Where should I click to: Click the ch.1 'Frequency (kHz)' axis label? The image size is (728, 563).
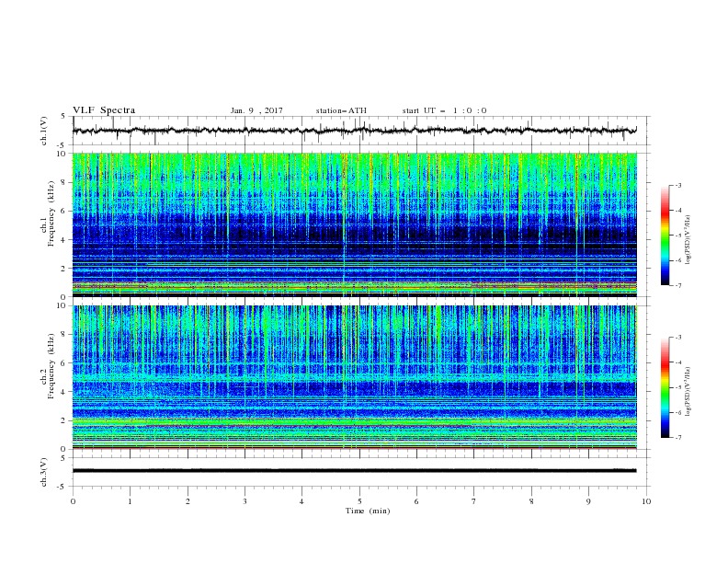click(51, 212)
